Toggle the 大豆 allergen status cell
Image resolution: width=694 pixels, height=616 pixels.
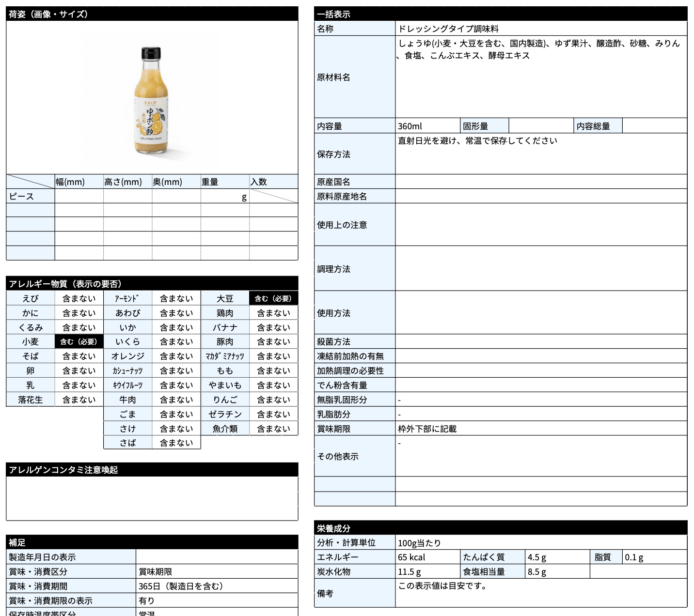[273, 298]
